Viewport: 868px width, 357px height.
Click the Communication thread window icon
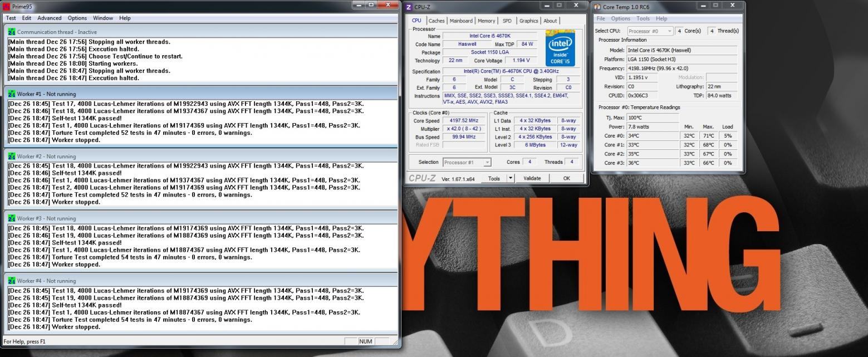[12, 32]
